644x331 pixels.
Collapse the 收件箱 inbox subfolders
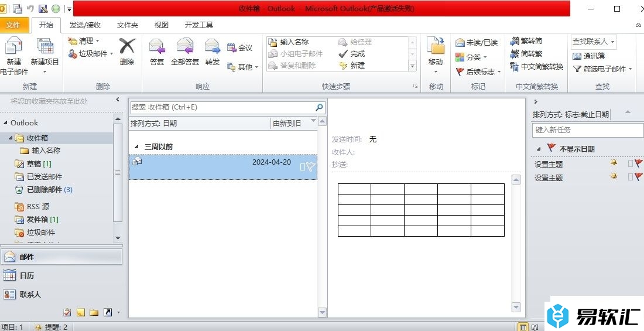pyautogui.click(x=11, y=138)
